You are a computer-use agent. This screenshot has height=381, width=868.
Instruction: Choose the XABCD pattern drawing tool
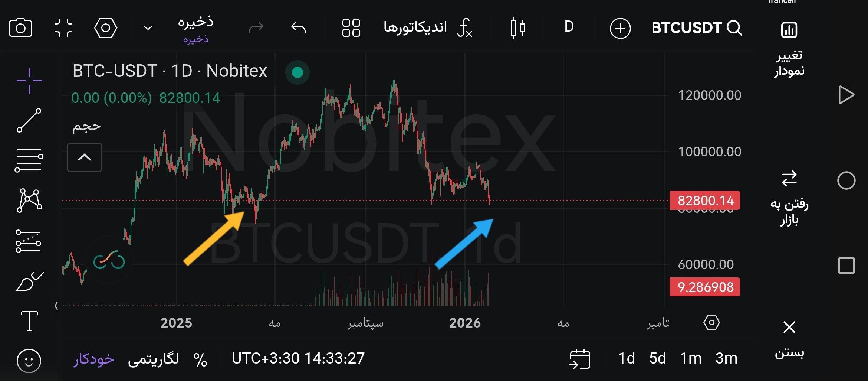coord(29,201)
